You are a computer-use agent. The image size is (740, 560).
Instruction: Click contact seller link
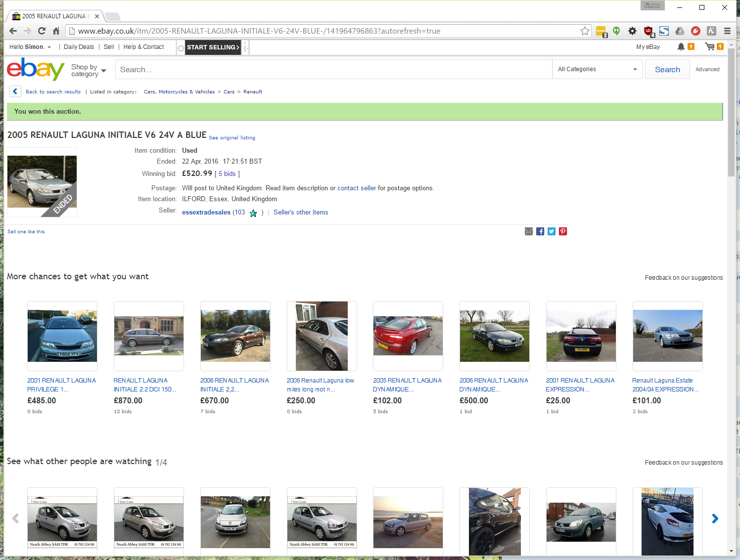pyautogui.click(x=357, y=188)
